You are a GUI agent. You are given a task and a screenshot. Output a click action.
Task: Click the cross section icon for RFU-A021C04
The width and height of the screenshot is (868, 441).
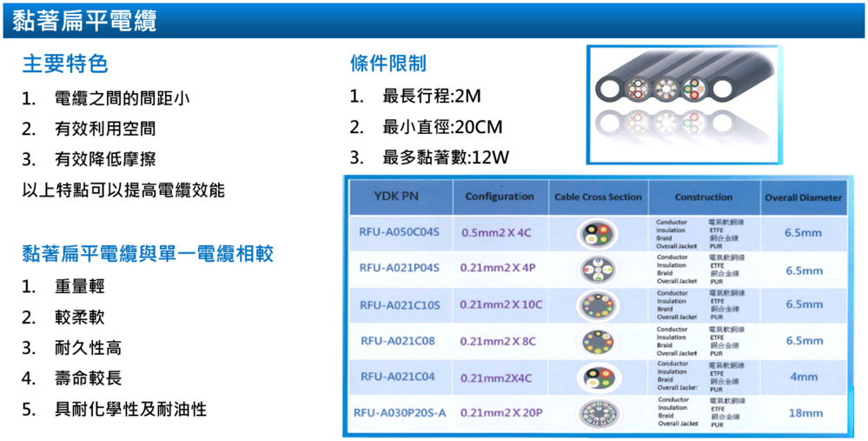598,377
